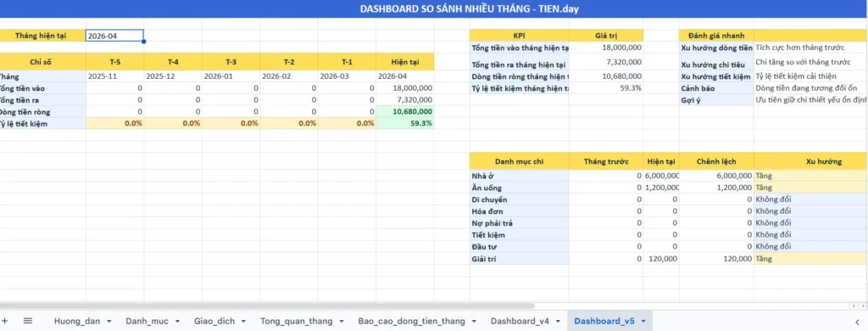Select the 'Ăn uống' category cell
Viewport: 868px width, 331px height.
coord(519,188)
